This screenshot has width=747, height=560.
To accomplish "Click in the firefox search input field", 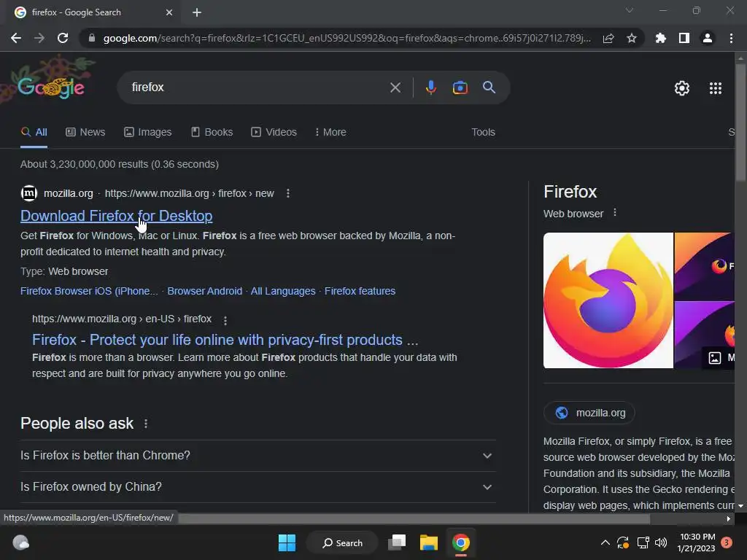I will 258,87.
